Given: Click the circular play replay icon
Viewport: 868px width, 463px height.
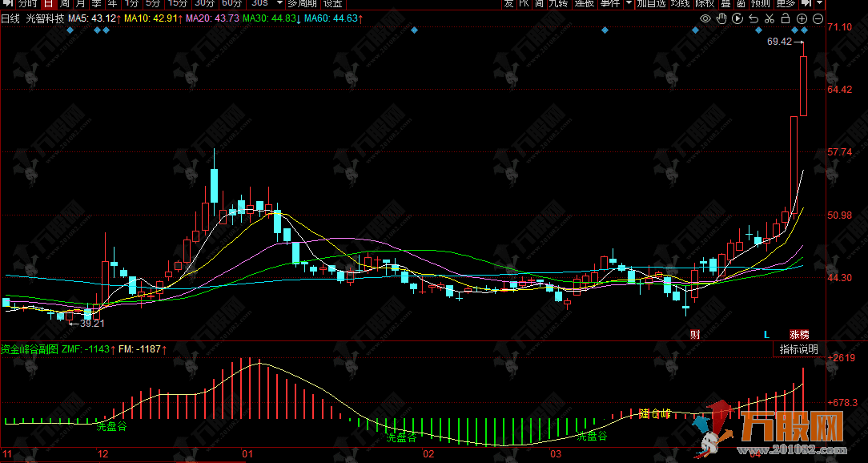Looking at the screenshot, I should (x=738, y=18).
